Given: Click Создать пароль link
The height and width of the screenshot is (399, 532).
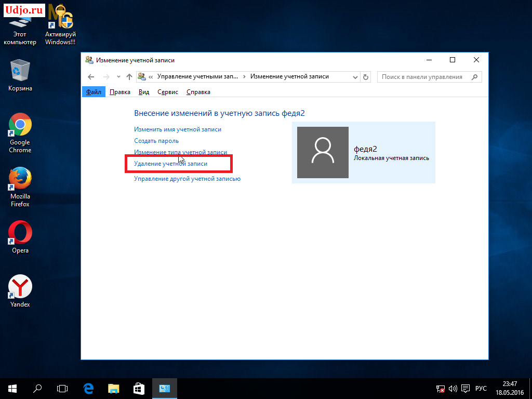Looking at the screenshot, I should [156, 141].
